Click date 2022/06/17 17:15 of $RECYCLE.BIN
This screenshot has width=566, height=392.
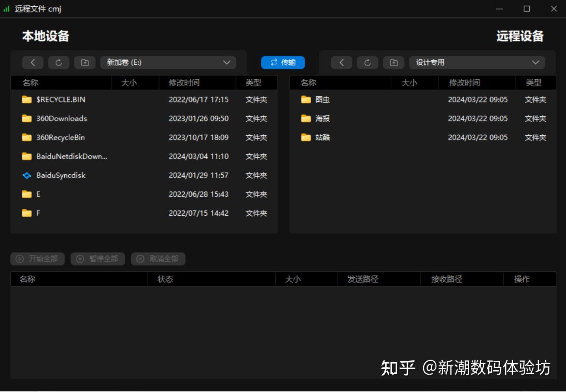click(x=199, y=99)
